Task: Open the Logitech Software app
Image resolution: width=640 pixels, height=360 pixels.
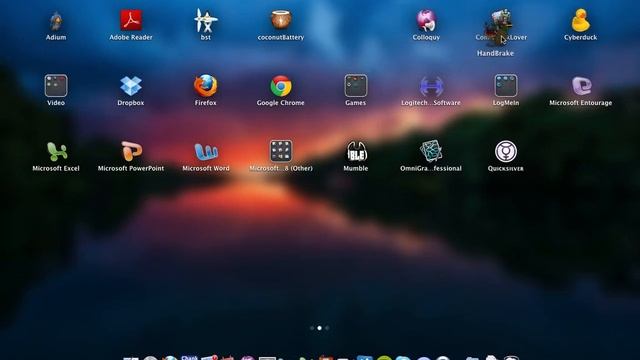Action: coord(431,86)
